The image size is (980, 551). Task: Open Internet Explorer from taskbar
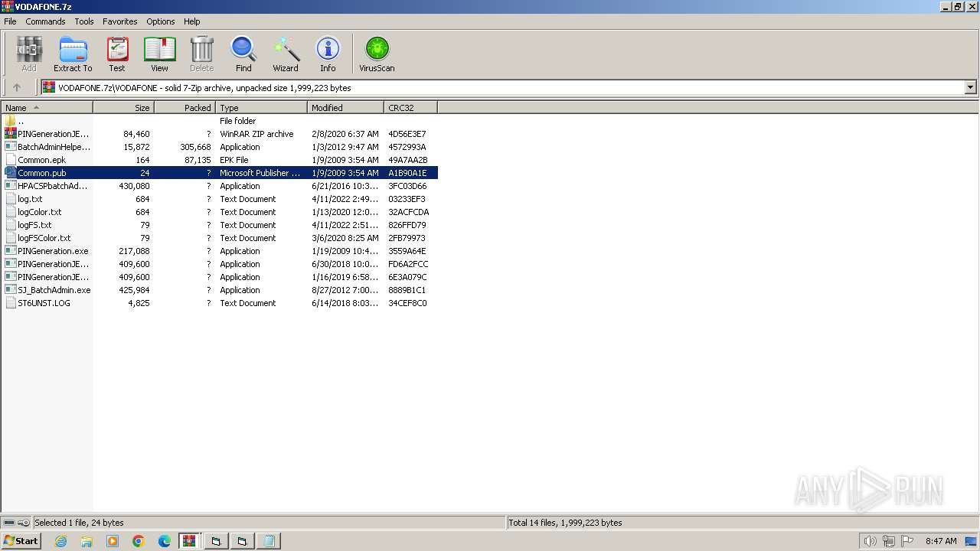[x=61, y=541]
